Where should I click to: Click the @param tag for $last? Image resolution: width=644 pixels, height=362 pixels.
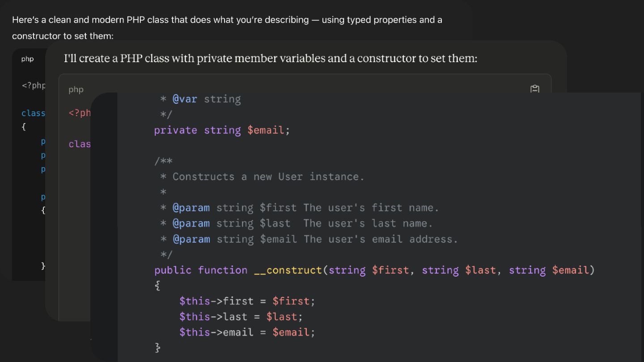pyautogui.click(x=191, y=223)
